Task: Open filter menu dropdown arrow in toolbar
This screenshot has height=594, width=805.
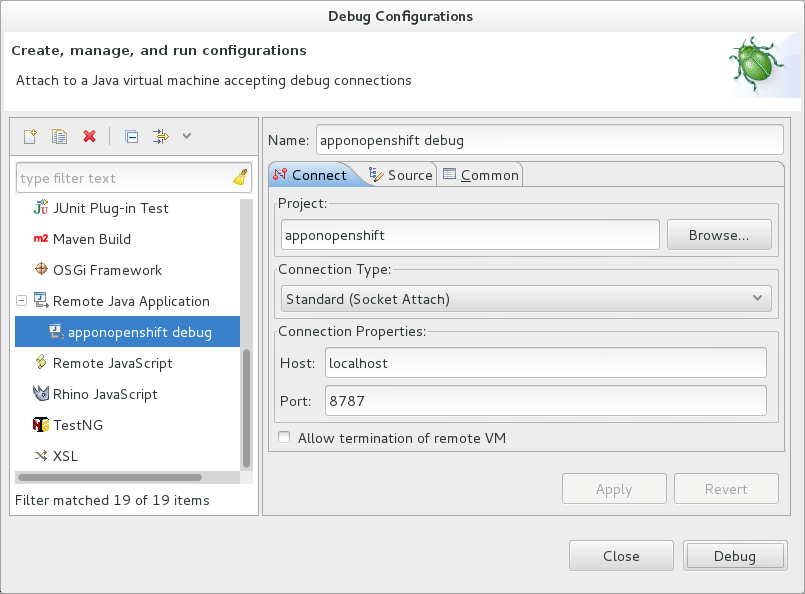Action: click(186, 136)
